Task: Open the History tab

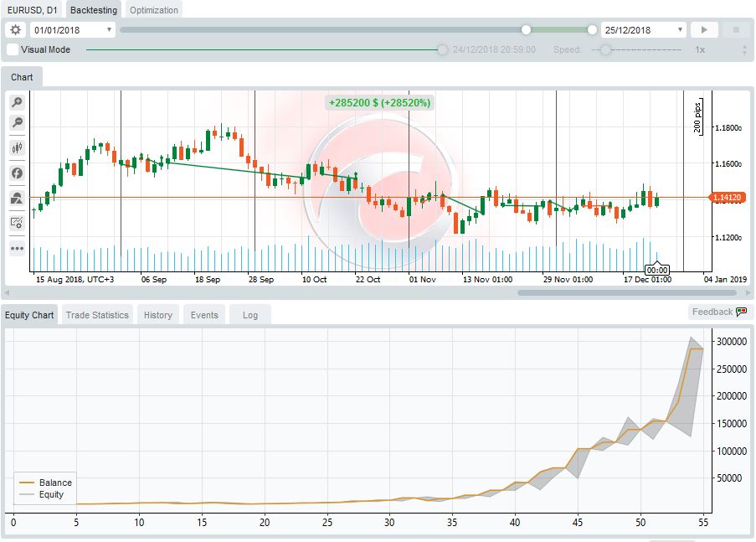Action: tap(158, 315)
